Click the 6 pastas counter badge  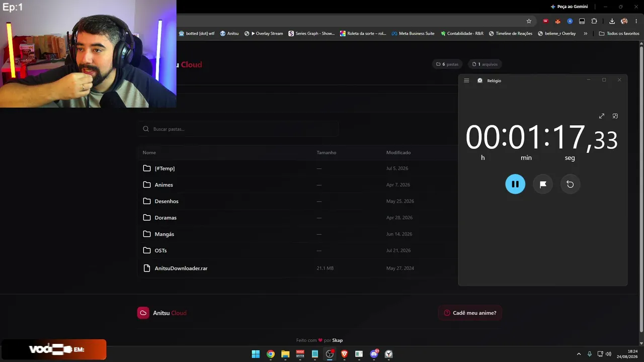pos(447,64)
